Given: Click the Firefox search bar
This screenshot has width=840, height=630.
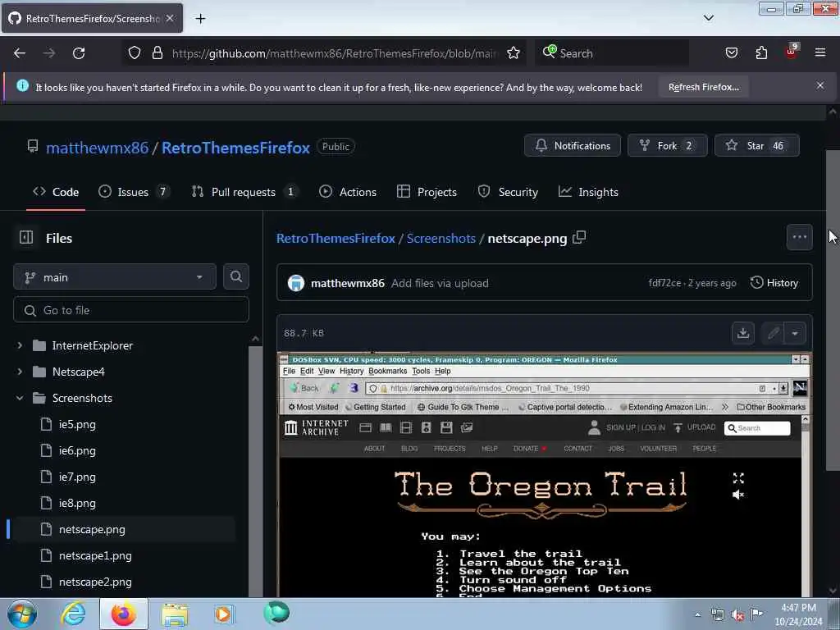Looking at the screenshot, I should pyautogui.click(x=612, y=53).
